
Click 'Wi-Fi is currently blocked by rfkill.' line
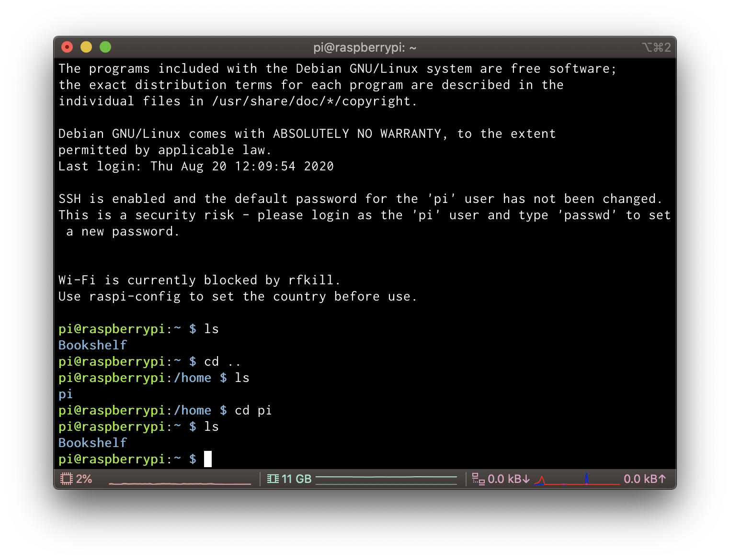200,280
